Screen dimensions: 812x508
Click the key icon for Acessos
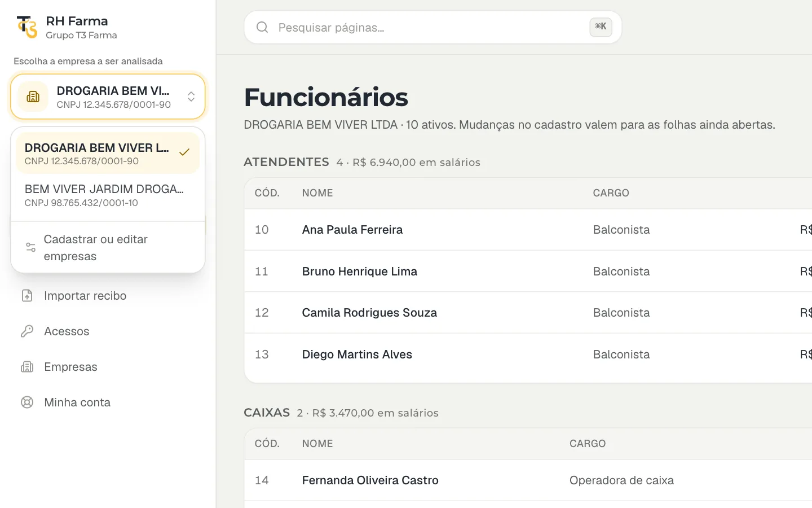point(27,331)
